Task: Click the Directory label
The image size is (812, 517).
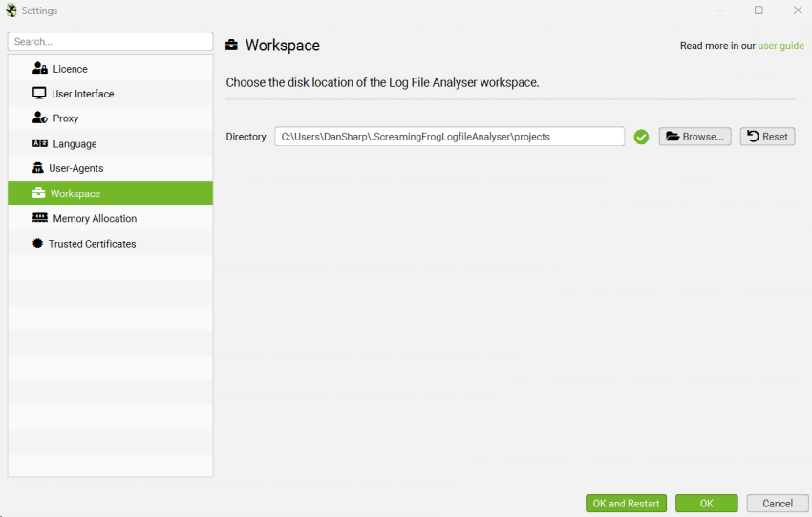Action: [246, 137]
